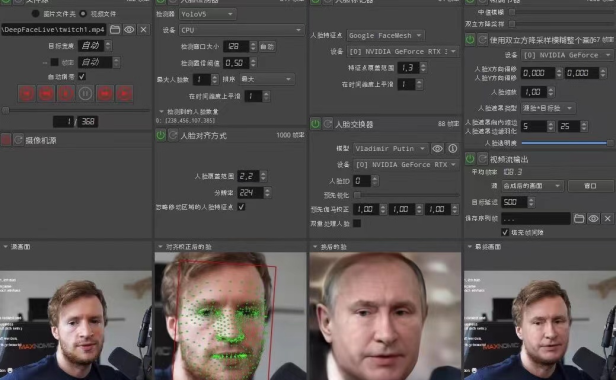Pause video file playback
The image size is (616, 380).
[85, 94]
